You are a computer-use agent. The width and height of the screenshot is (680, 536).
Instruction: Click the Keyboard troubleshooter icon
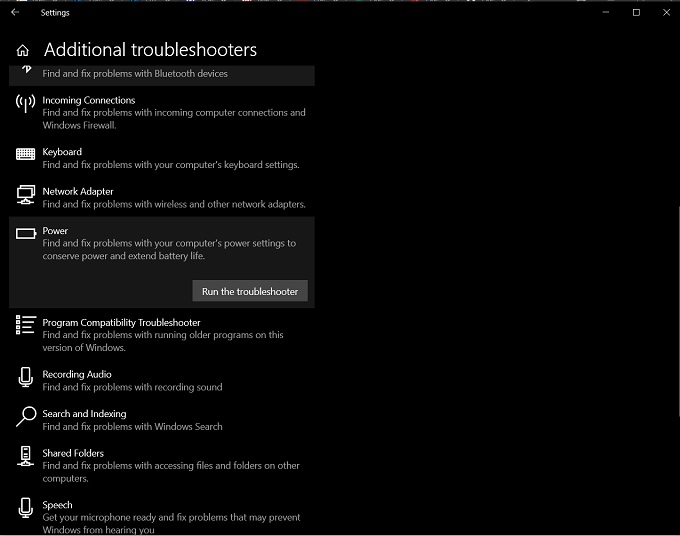(x=26, y=154)
